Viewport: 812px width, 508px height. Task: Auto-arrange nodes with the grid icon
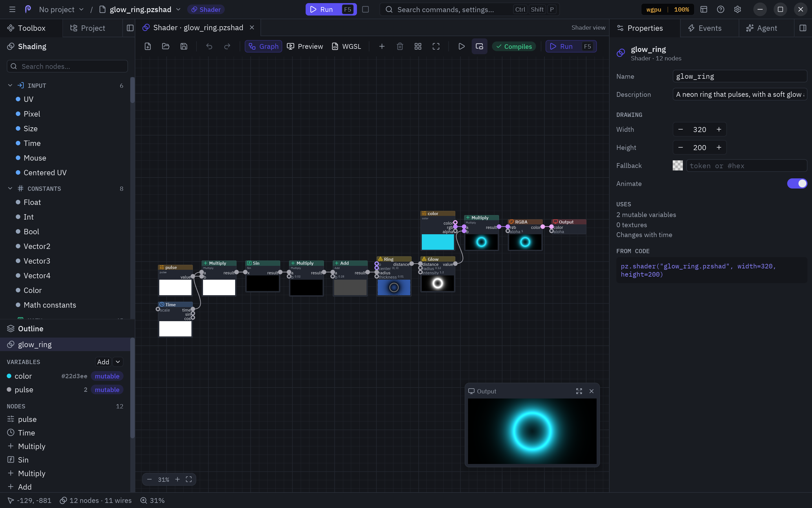pos(418,46)
